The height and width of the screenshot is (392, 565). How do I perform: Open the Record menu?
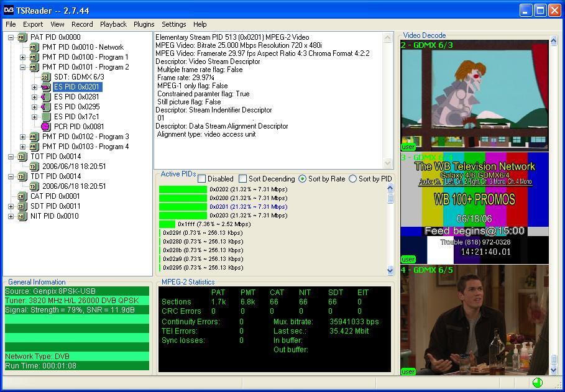(x=82, y=24)
